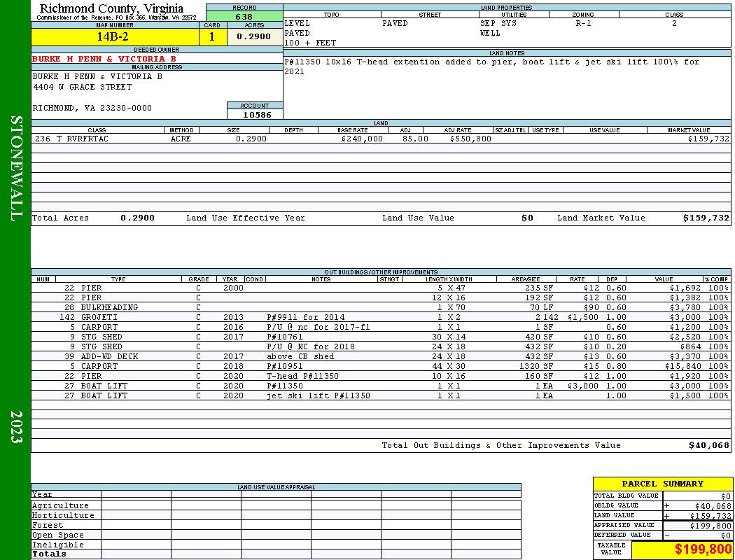735x560 pixels.
Task: Click the jet ski lift P#11350 note
Action: pyautogui.click(x=318, y=396)
